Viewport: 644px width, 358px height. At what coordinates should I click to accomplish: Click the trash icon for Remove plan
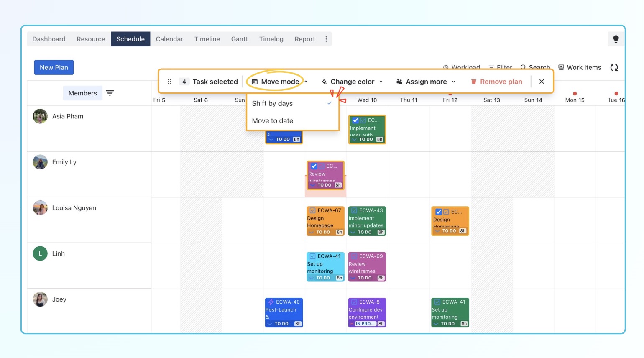[x=473, y=82]
